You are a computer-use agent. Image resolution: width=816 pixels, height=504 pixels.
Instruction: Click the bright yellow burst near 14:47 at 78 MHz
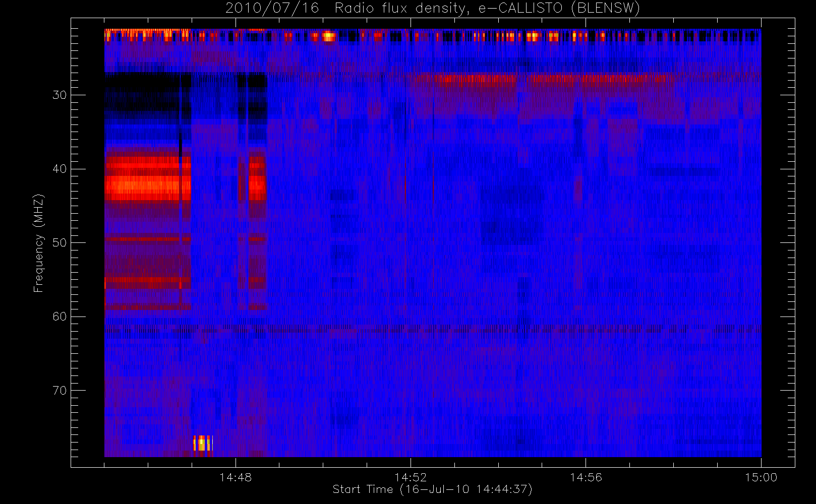pyautogui.click(x=203, y=443)
